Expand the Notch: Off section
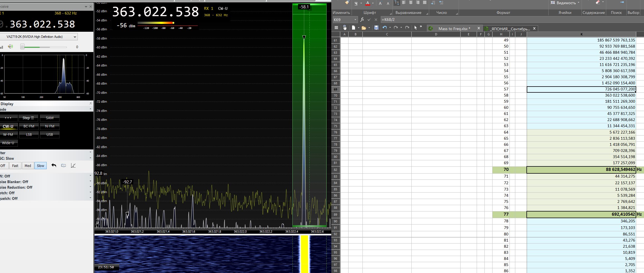The height and width of the screenshot is (273, 644). (90, 193)
